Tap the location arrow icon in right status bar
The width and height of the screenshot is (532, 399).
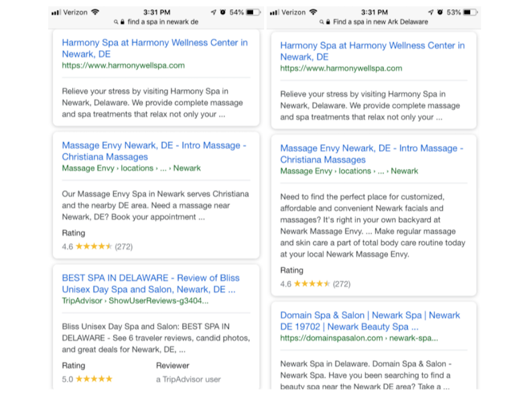click(x=431, y=12)
